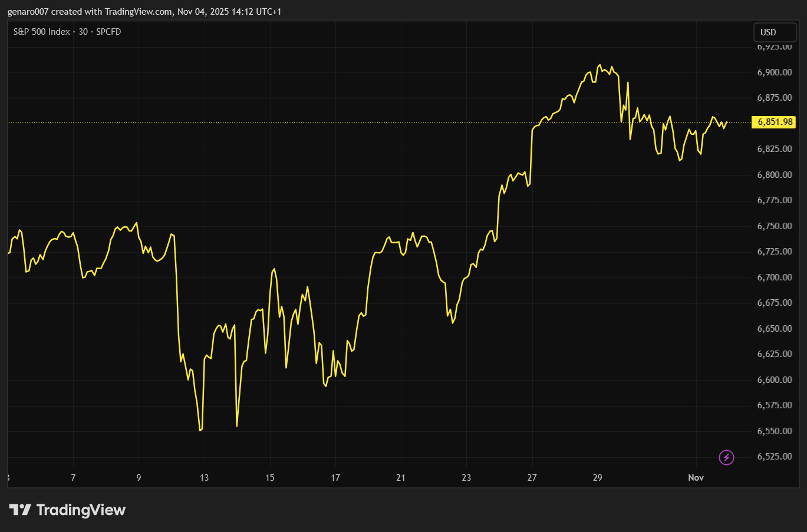Click the 7 date label on time axis
The height and width of the screenshot is (532, 807).
(73, 478)
